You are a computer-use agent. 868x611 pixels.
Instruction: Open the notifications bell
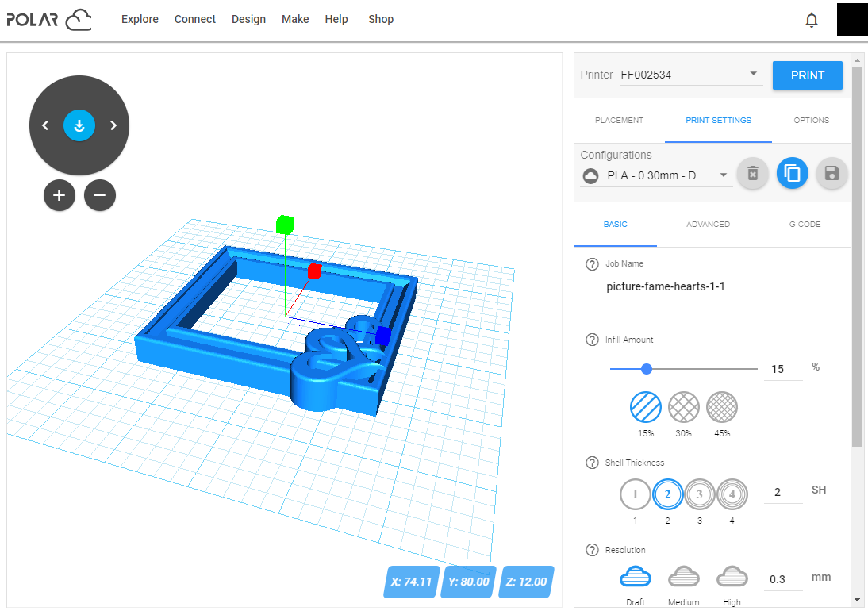coord(811,20)
